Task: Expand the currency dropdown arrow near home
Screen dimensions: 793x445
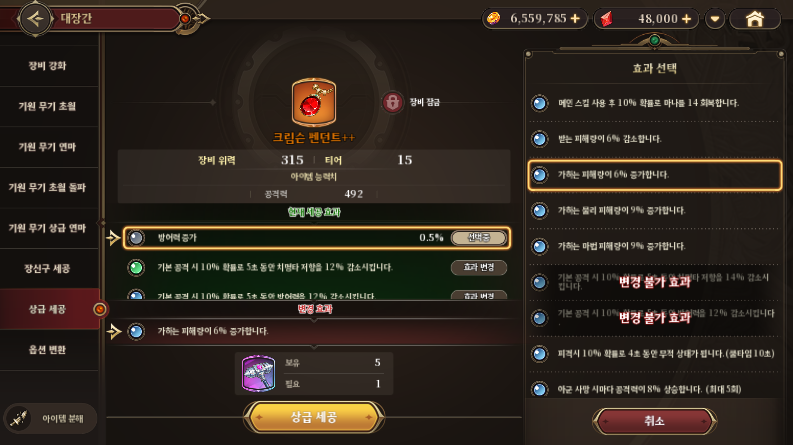Action: point(715,19)
